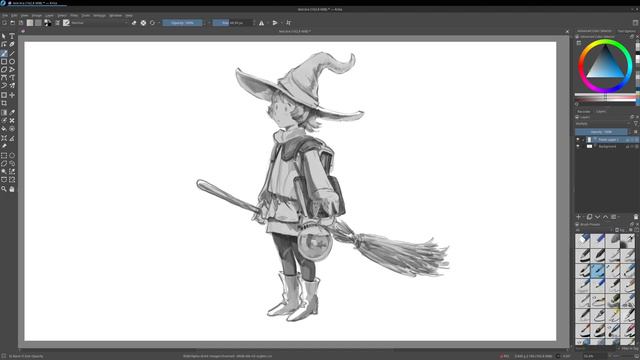
Task: Toggle eraser mode in the toolbar
Action: [134, 23]
